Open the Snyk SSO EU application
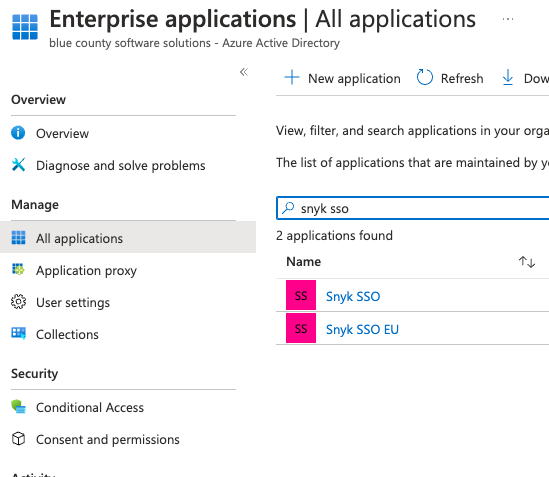The height and width of the screenshot is (477, 549). (x=362, y=330)
